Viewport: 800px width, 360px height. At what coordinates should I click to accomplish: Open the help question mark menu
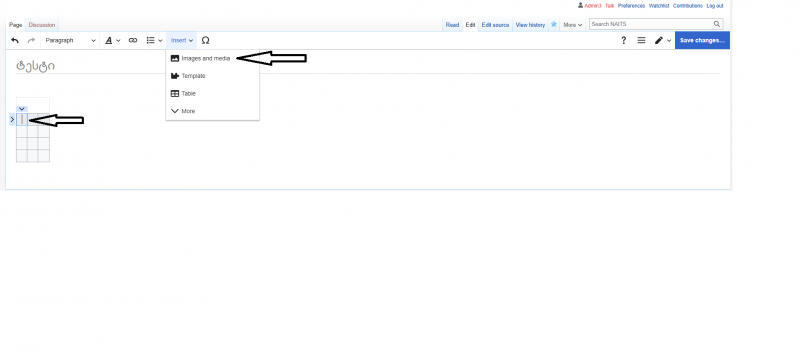623,40
